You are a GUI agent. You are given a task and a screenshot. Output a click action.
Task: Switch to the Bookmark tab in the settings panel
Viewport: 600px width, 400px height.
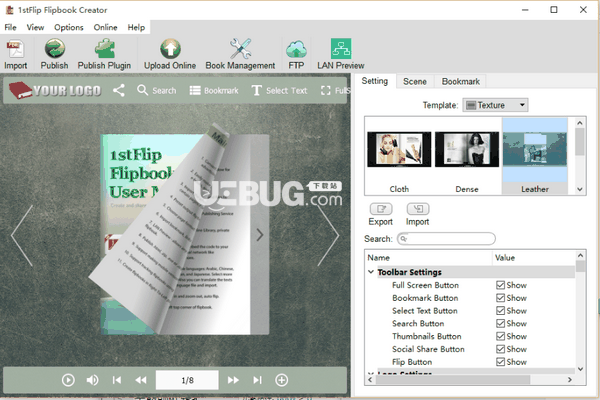(x=461, y=82)
